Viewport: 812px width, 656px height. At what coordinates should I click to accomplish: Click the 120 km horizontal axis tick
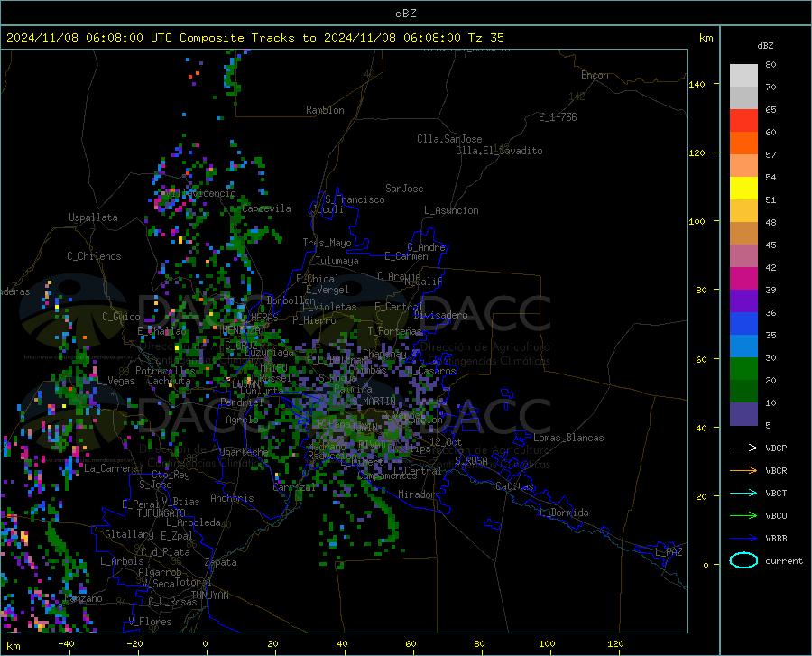[615, 644]
